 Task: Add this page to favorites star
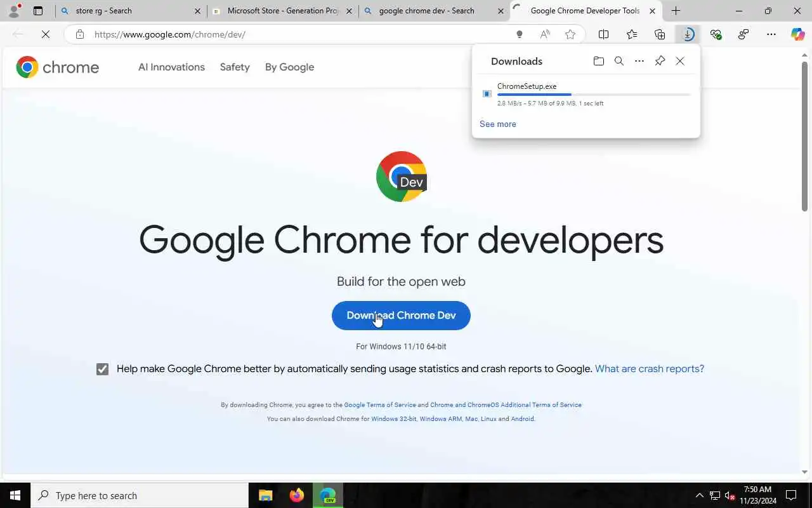pyautogui.click(x=570, y=34)
